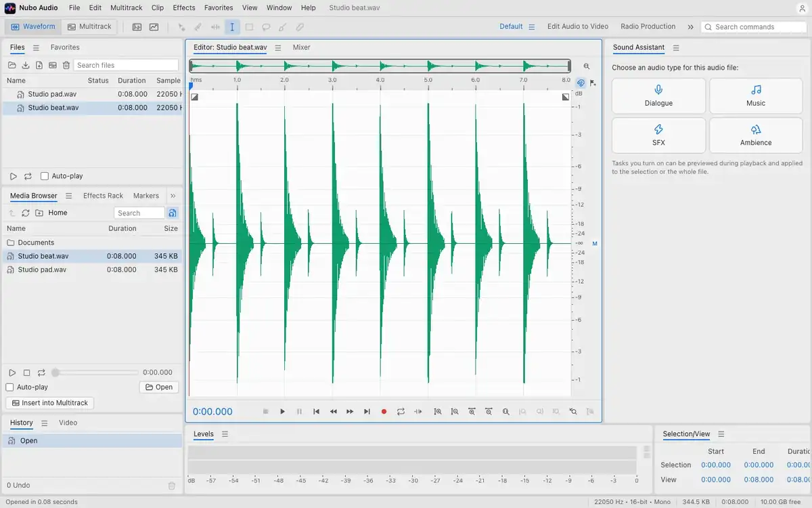Click the Insert into Multitrack button
The width and height of the screenshot is (812, 508).
click(50, 403)
